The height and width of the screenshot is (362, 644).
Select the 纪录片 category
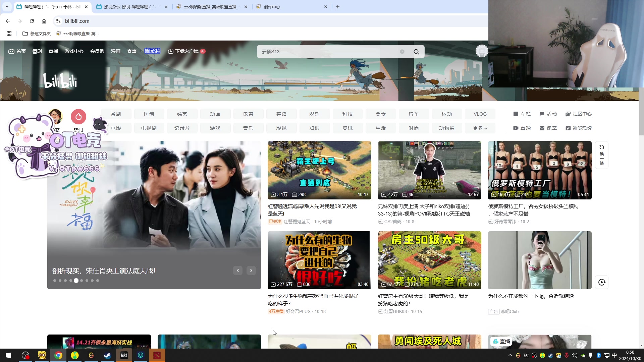coord(182,128)
